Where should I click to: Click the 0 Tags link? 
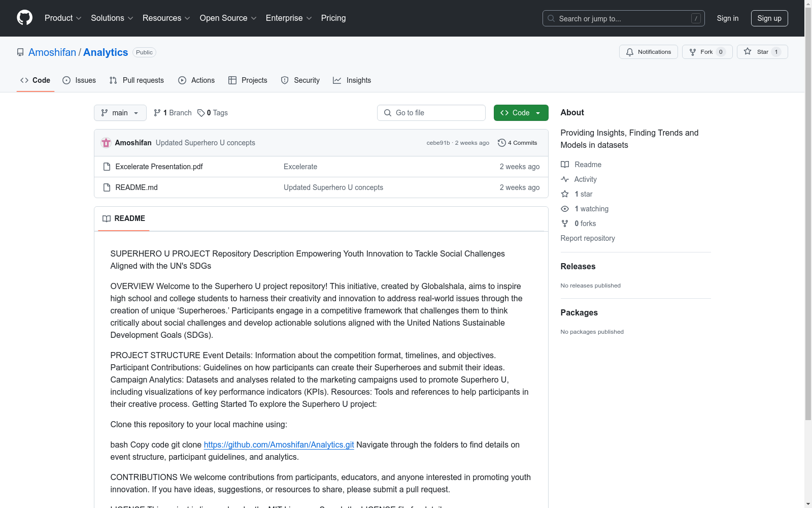[213, 113]
